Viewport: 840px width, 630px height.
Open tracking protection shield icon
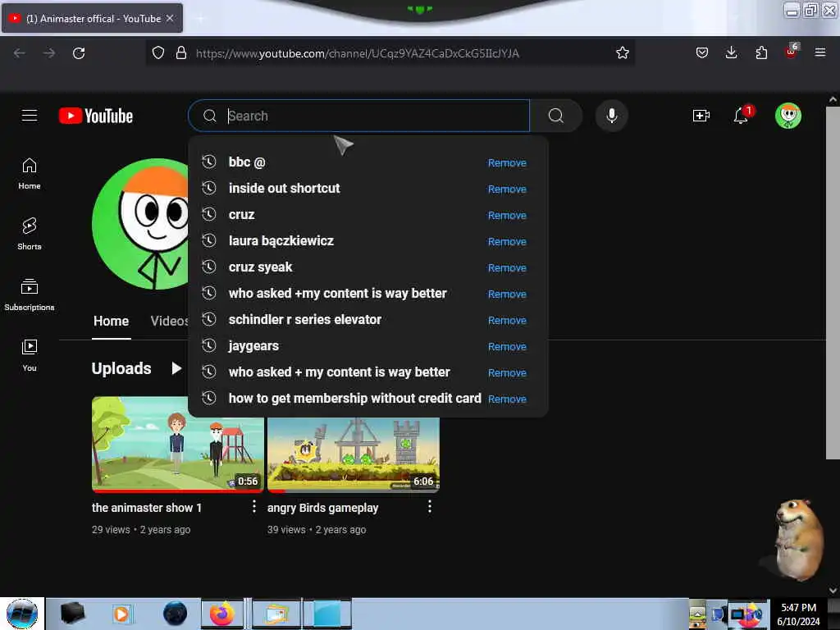[158, 53]
